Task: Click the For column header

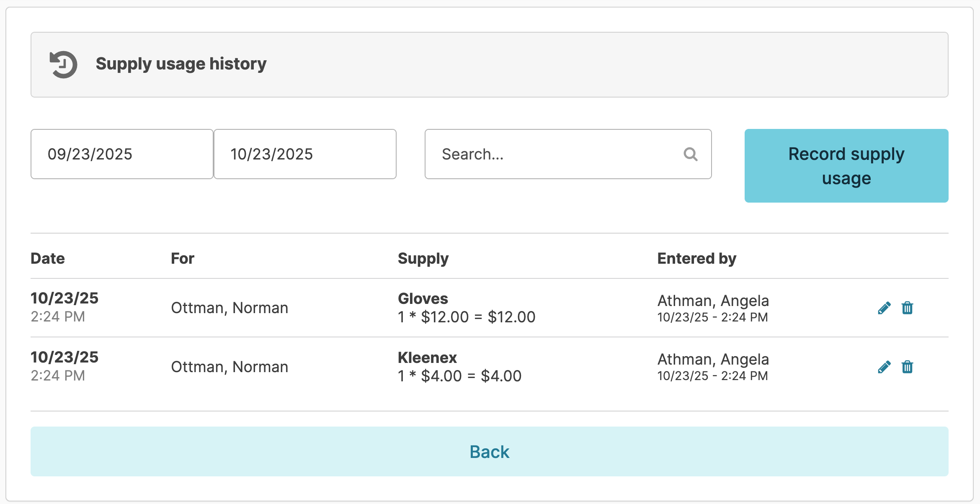Action: tap(183, 258)
